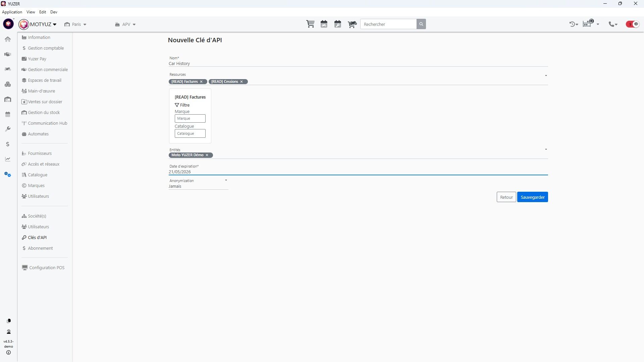644x362 pixels.
Task: Open the home icon in left sidebar
Action: (x=8, y=39)
